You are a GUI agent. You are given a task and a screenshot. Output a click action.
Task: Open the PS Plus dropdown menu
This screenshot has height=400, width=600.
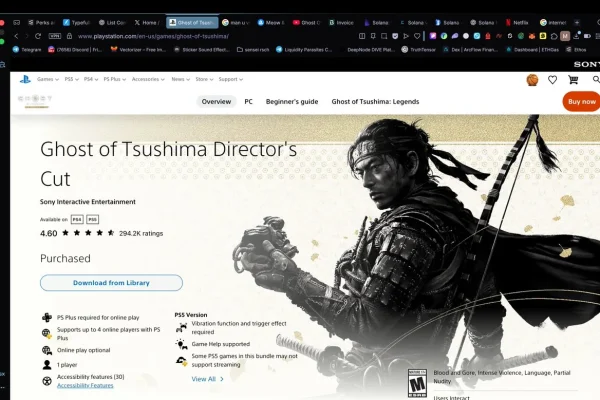[113, 79]
